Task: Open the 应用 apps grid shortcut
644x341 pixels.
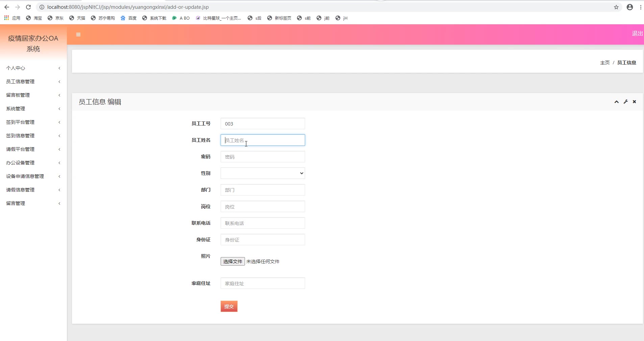Action: 12,18
